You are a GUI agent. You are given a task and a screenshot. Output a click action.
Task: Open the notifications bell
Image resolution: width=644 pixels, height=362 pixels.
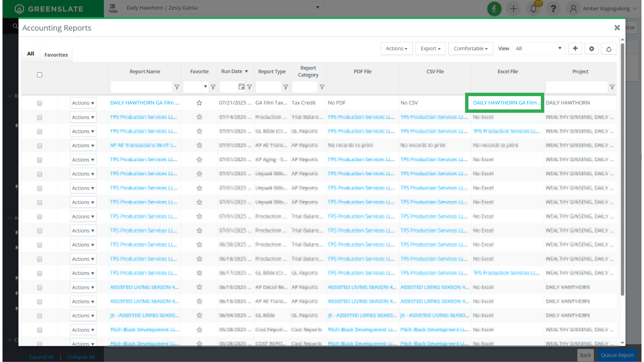point(533,9)
